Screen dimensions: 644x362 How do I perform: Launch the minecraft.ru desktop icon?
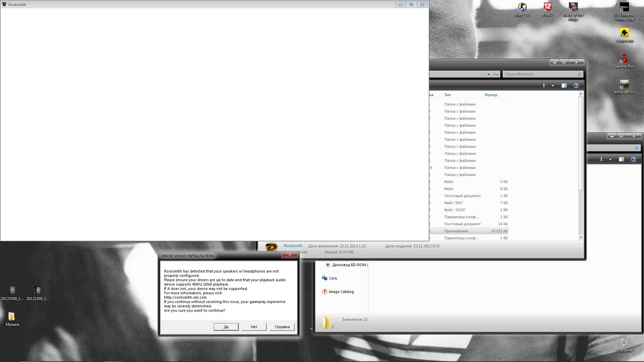coord(624,85)
